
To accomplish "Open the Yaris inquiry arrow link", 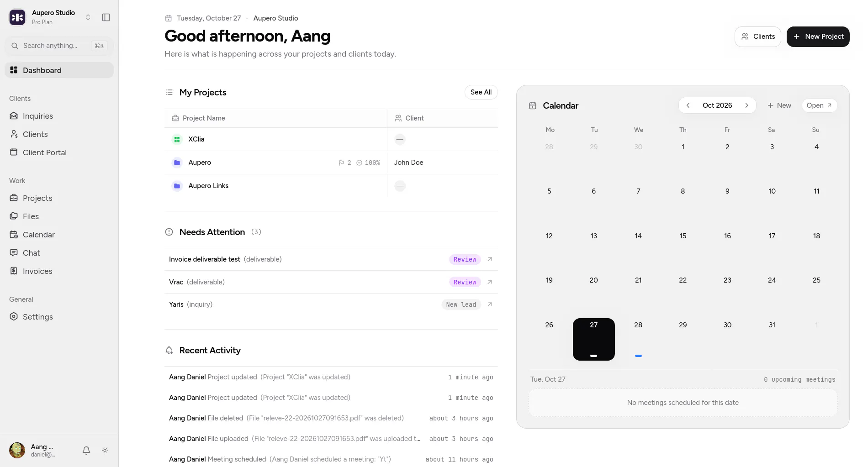I will click(490, 304).
